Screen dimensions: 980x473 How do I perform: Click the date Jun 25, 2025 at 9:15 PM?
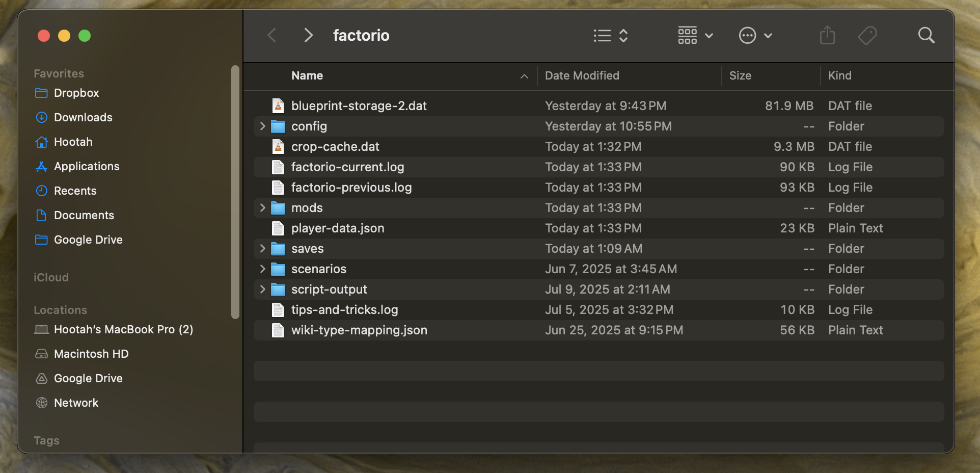pos(614,330)
